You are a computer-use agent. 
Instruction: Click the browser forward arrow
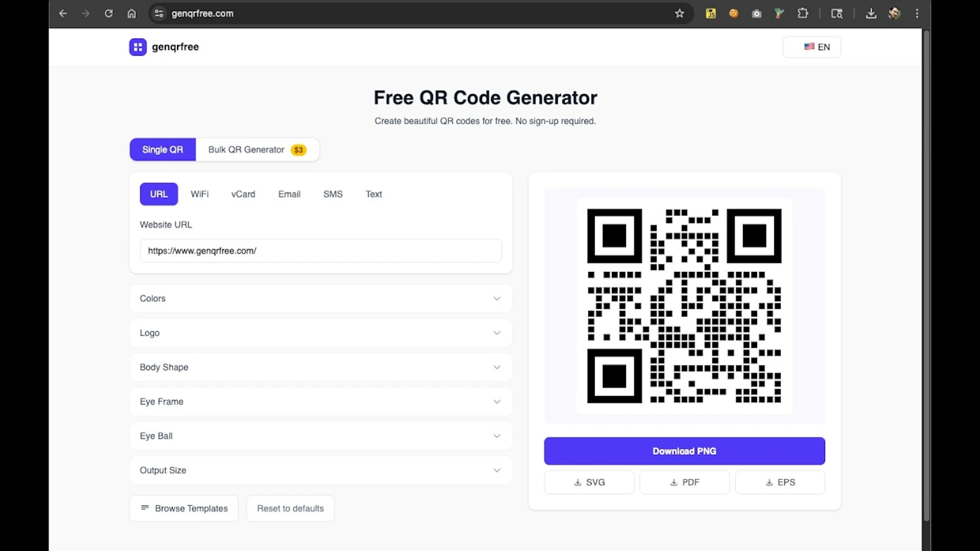point(86,13)
